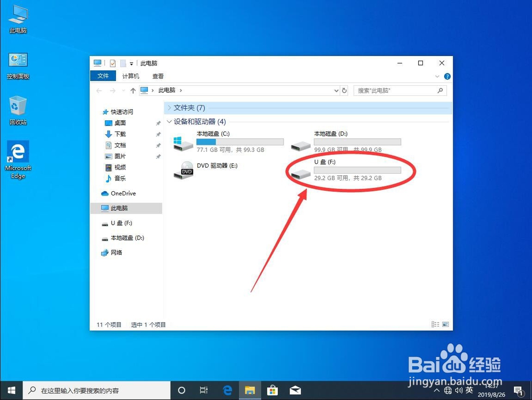
Task: Open Cortana circle on taskbar
Action: pyautogui.click(x=181, y=390)
